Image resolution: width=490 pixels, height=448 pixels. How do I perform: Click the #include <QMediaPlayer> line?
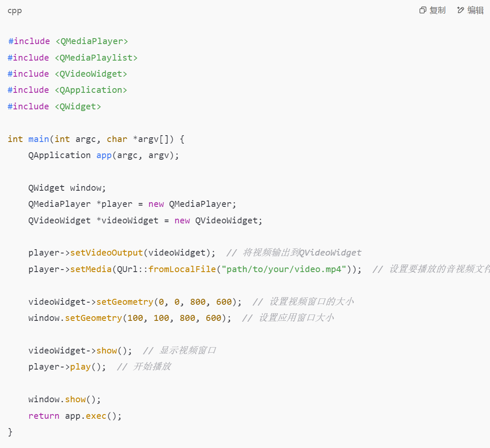[x=68, y=41]
